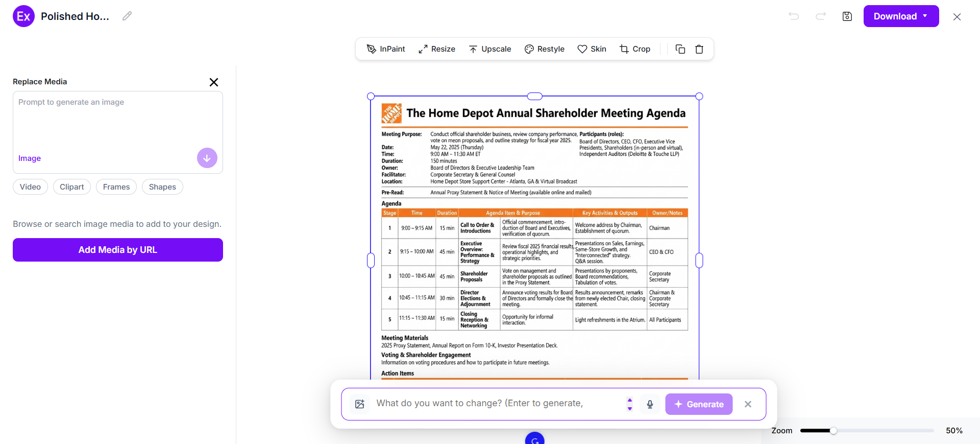This screenshot has height=444, width=980.
Task: Click the 50% zoom value
Action: point(954,431)
